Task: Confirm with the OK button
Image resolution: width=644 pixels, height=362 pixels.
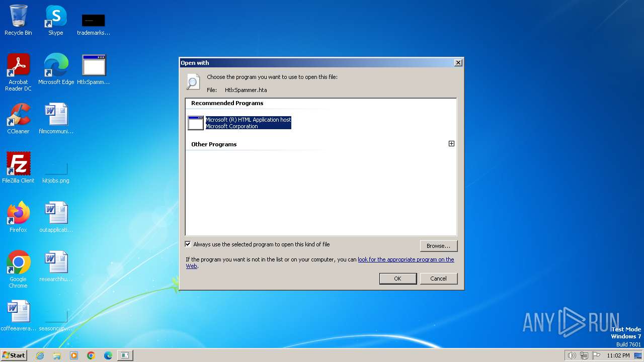Action: click(x=397, y=279)
